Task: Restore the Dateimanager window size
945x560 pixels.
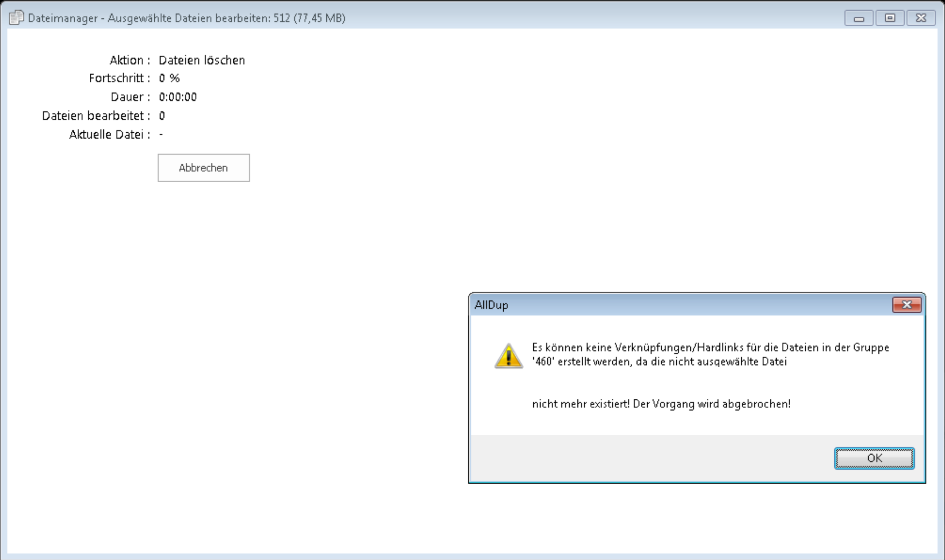Action: point(890,18)
